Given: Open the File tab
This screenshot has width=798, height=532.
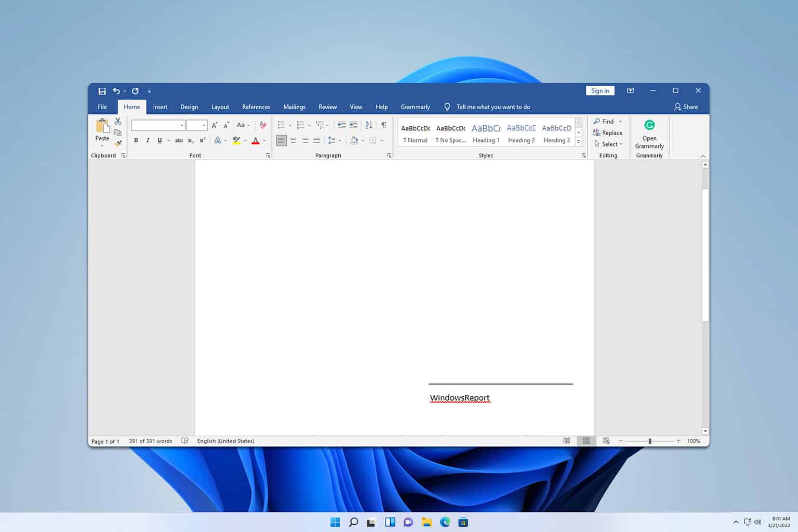Looking at the screenshot, I should 102,107.
